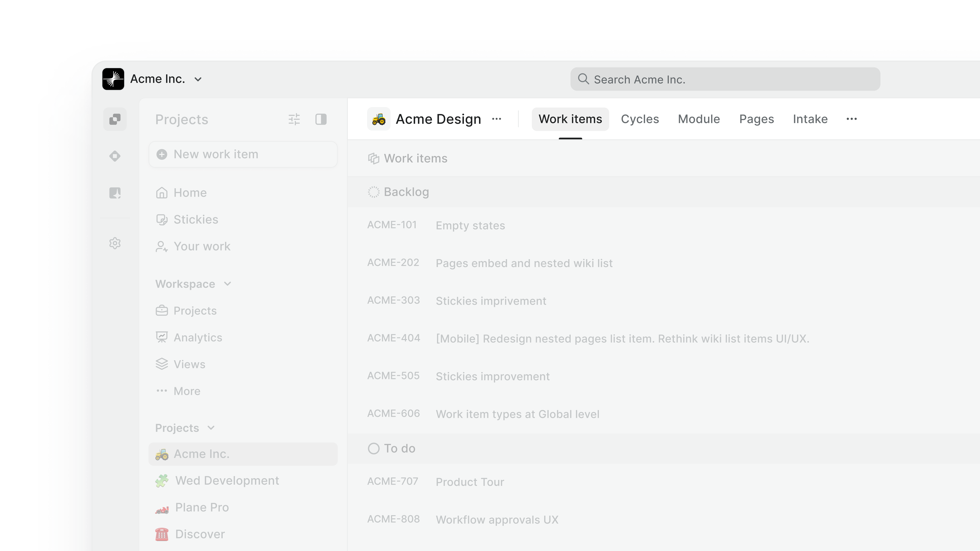The height and width of the screenshot is (551, 980).
Task: Switch to the Pages tab
Action: point(756,119)
